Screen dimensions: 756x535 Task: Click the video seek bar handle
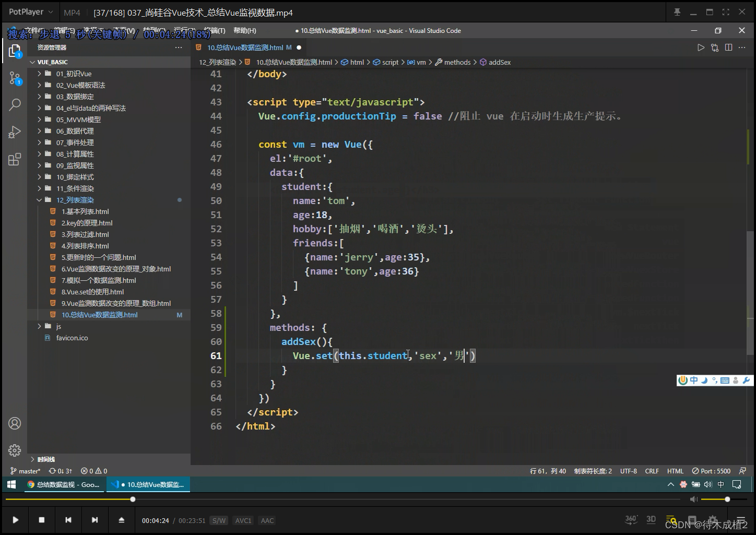[133, 500]
